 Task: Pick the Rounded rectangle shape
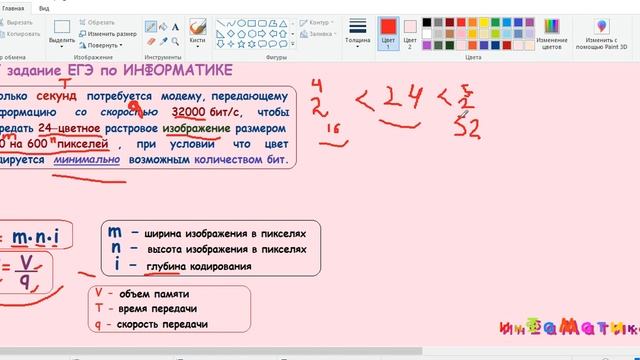[x=262, y=24]
